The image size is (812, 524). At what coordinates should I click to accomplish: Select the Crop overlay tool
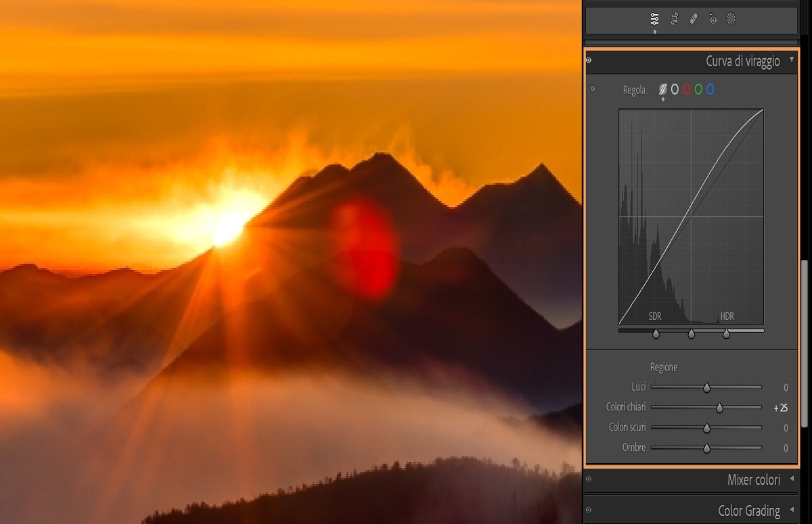675,20
